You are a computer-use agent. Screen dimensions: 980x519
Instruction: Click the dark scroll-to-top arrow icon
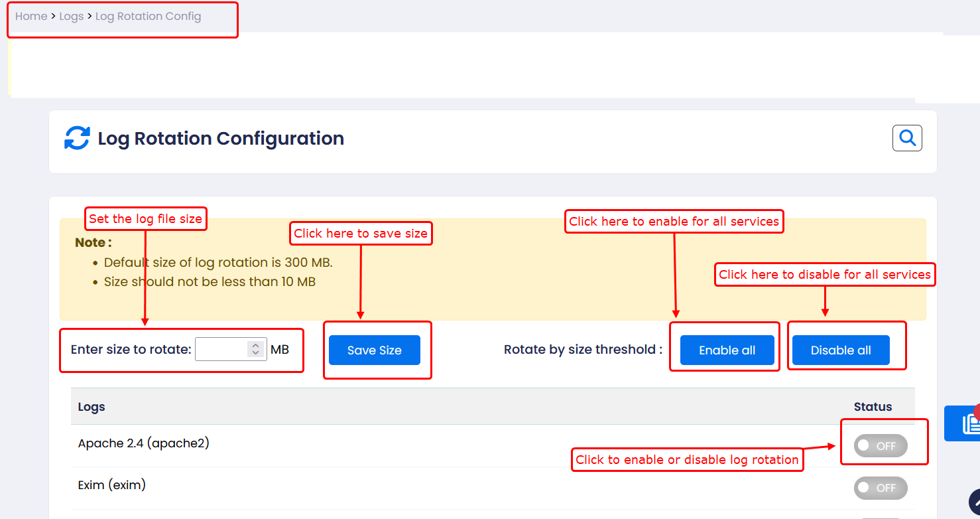975,502
